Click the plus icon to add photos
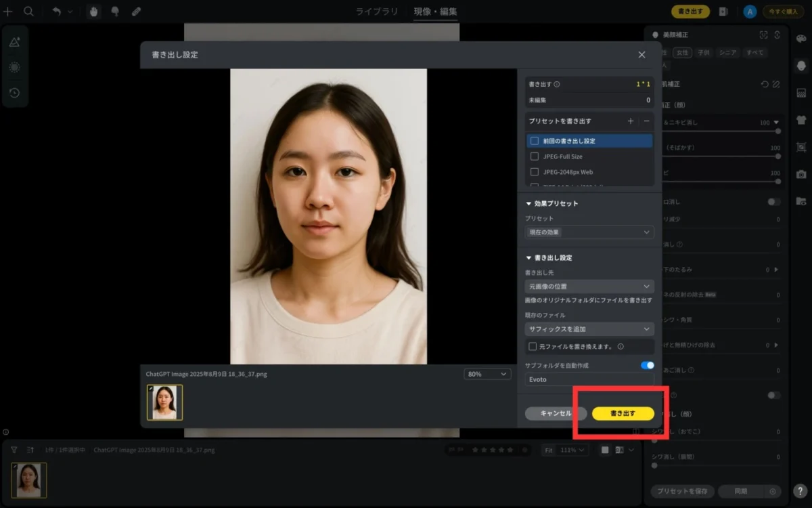 tap(8, 12)
